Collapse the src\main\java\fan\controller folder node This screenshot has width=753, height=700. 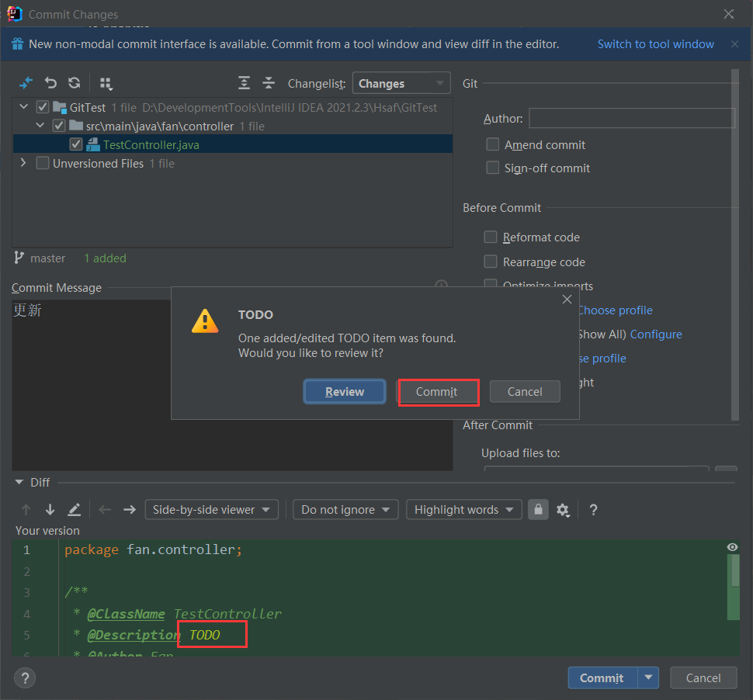[40, 125]
